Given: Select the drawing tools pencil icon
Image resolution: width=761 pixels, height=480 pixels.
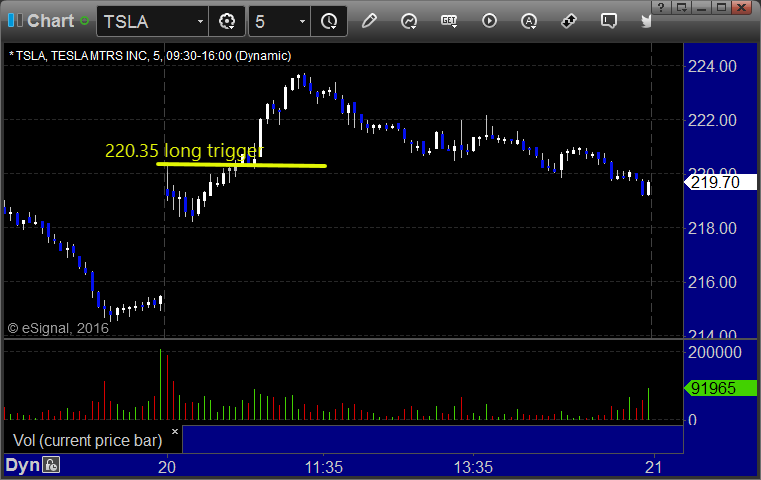Looking at the screenshot, I should (369, 21).
